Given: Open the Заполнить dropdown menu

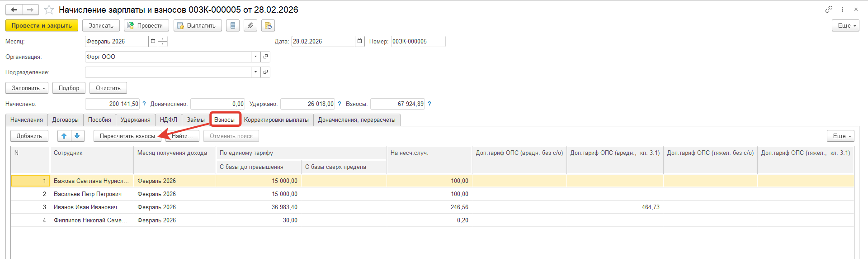Looking at the screenshot, I should pos(27,88).
